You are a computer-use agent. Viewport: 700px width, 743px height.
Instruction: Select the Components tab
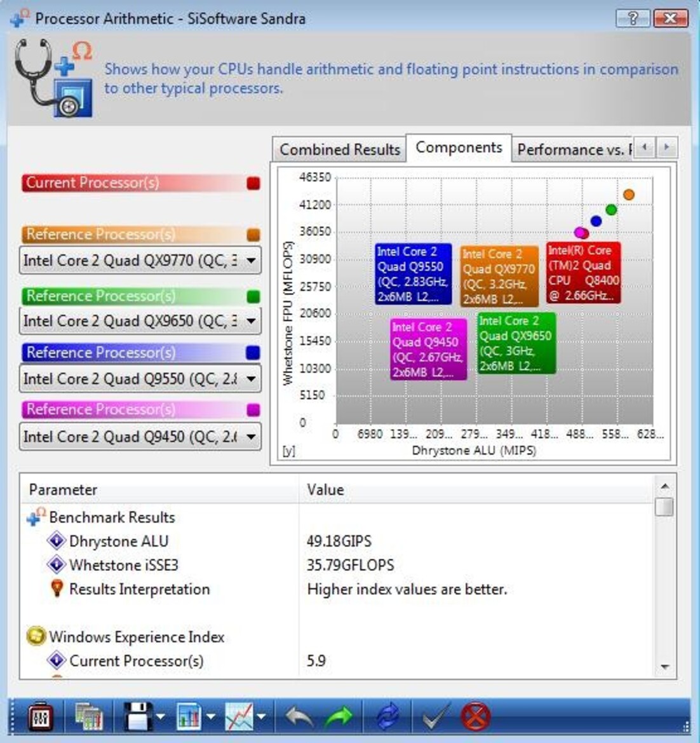459,147
